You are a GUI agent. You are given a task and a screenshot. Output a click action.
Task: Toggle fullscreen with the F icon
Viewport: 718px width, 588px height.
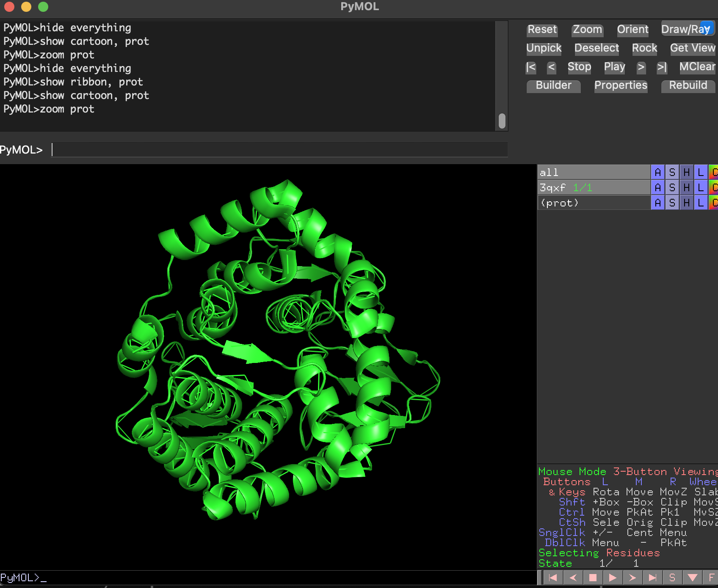pos(711,577)
